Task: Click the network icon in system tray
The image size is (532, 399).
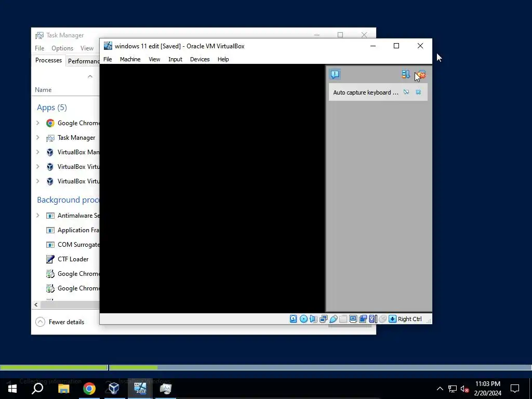Action: [453, 389]
